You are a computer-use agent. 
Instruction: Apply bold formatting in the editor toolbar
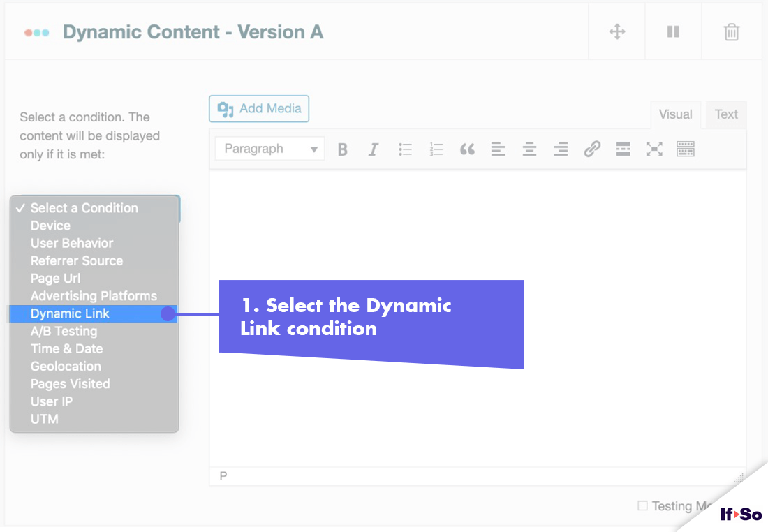click(x=342, y=149)
